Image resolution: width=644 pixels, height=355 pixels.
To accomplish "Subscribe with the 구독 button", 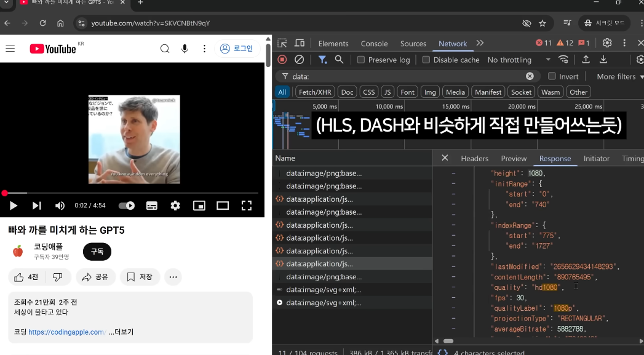I will click(97, 252).
